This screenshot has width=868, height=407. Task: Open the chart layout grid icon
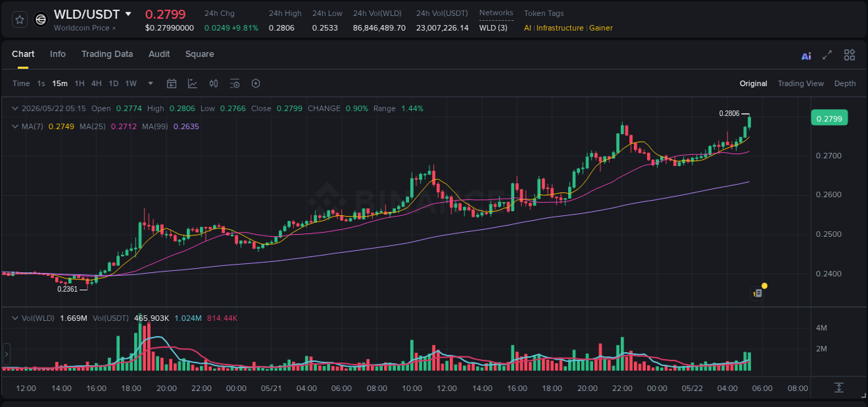click(x=849, y=55)
